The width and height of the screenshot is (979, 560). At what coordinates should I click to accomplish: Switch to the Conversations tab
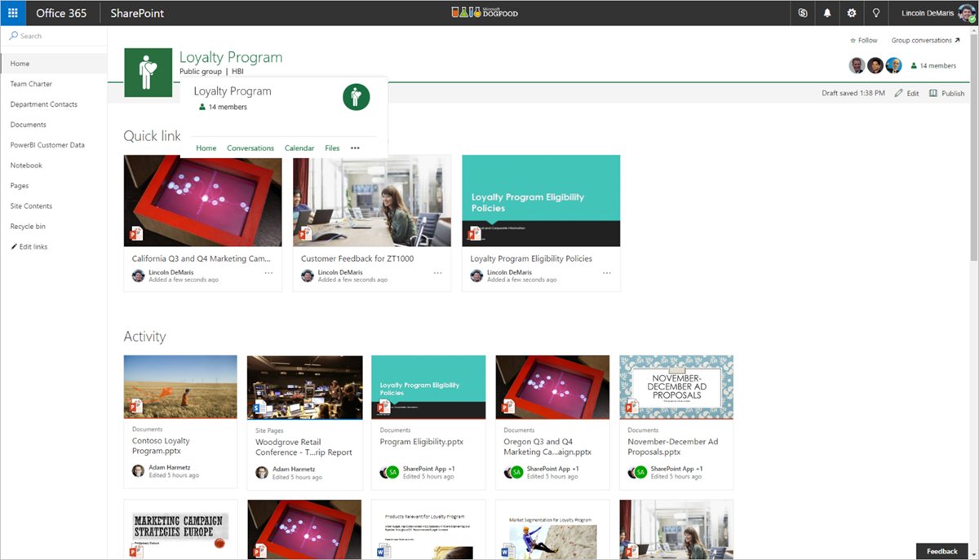(250, 148)
